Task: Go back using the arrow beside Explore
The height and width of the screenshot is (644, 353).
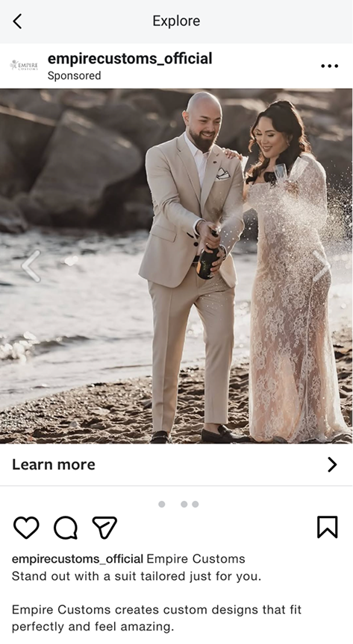Action: pos(17,21)
